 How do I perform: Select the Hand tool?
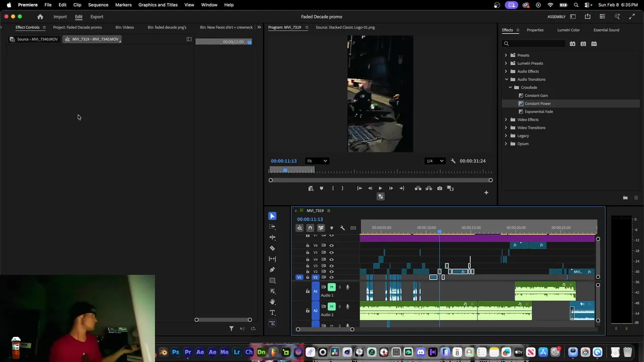point(272,302)
